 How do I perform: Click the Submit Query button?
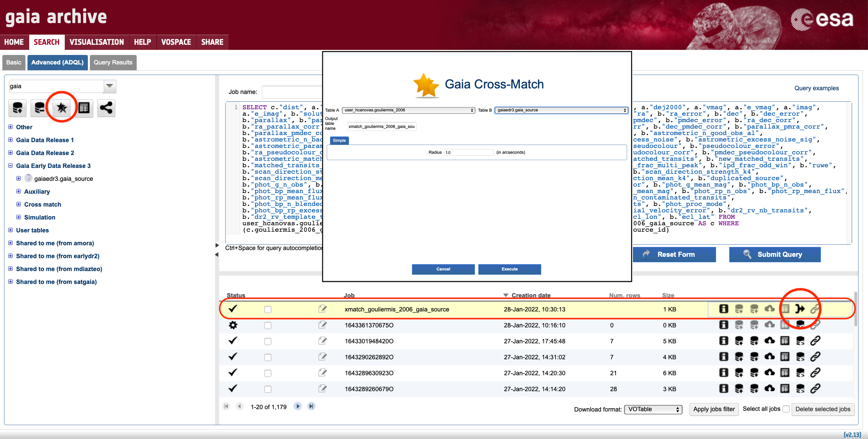tap(775, 254)
